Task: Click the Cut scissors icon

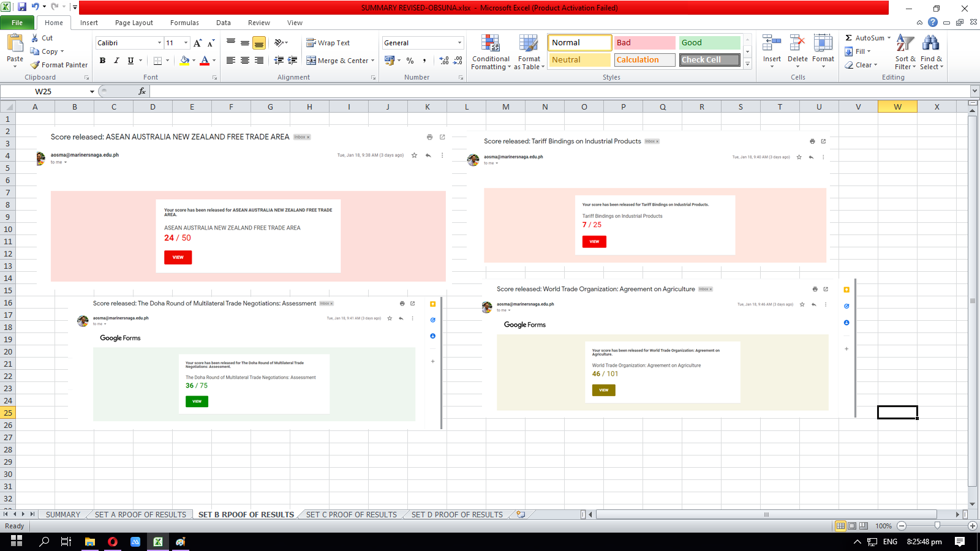Action: tap(35, 38)
